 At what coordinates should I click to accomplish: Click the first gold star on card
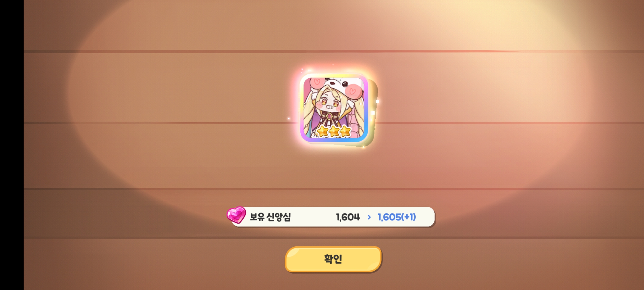[323, 131]
